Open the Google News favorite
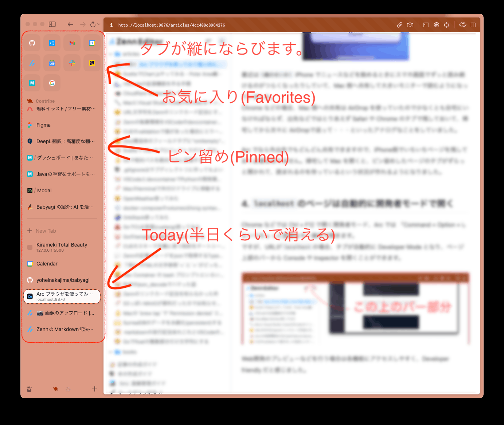The width and height of the screenshot is (504, 425). [52, 63]
